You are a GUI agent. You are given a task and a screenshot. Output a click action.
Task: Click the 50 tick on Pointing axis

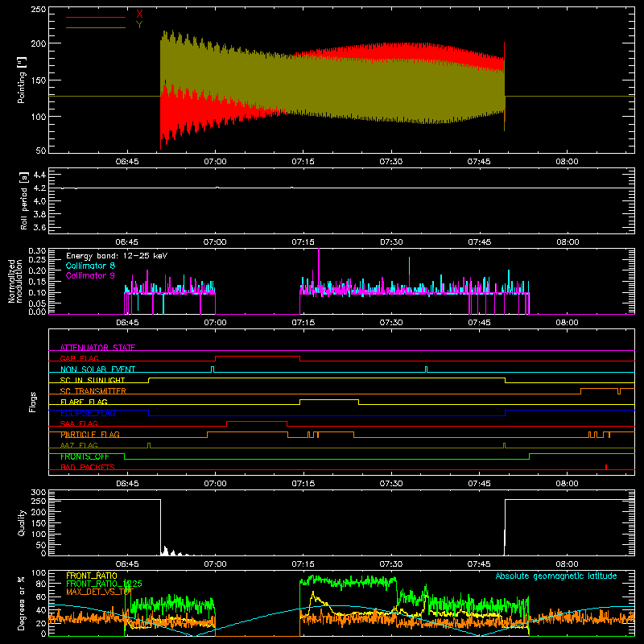41,151
